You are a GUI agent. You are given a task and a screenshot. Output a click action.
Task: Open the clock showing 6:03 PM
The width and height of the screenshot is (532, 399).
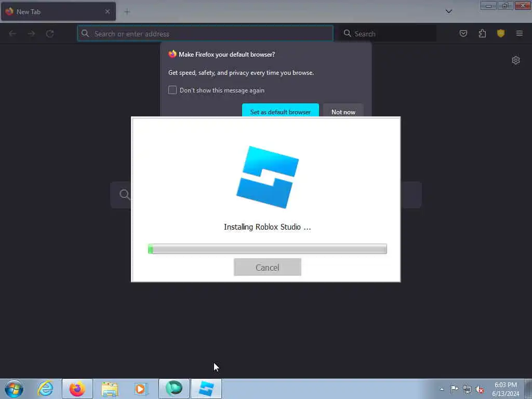pos(506,389)
